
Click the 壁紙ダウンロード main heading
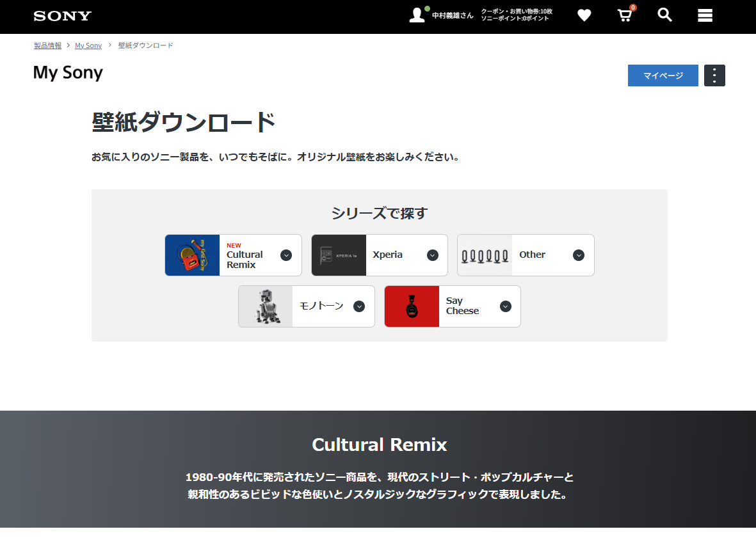pyautogui.click(x=183, y=122)
